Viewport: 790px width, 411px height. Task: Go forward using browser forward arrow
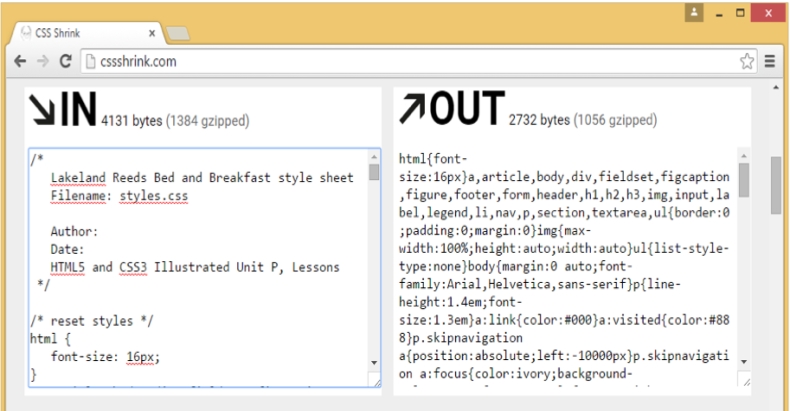43,61
